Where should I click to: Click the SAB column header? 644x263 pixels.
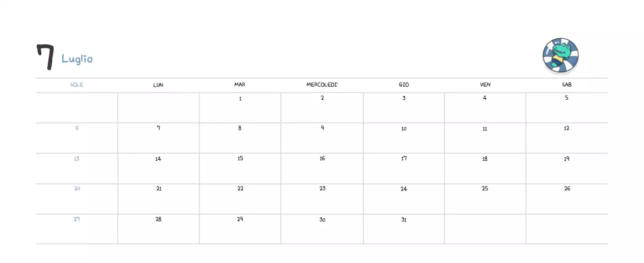pyautogui.click(x=567, y=85)
